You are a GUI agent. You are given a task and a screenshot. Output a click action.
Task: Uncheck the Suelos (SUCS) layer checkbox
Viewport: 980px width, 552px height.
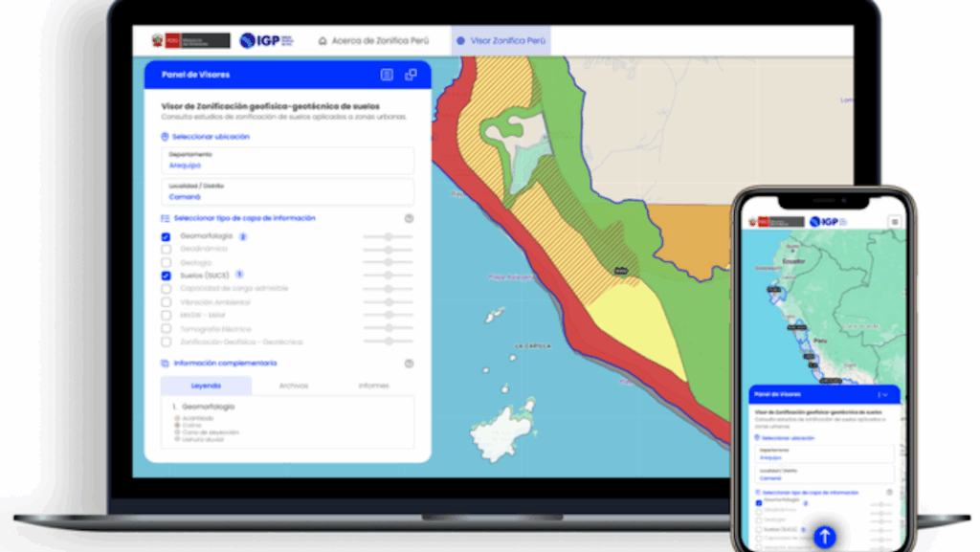point(166,276)
